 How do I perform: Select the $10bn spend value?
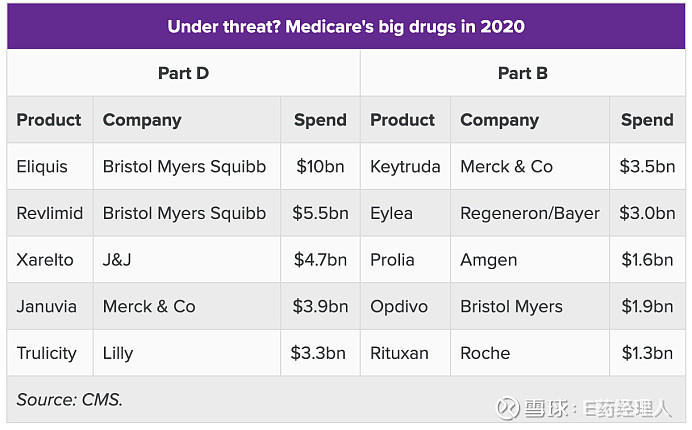pyautogui.click(x=320, y=167)
